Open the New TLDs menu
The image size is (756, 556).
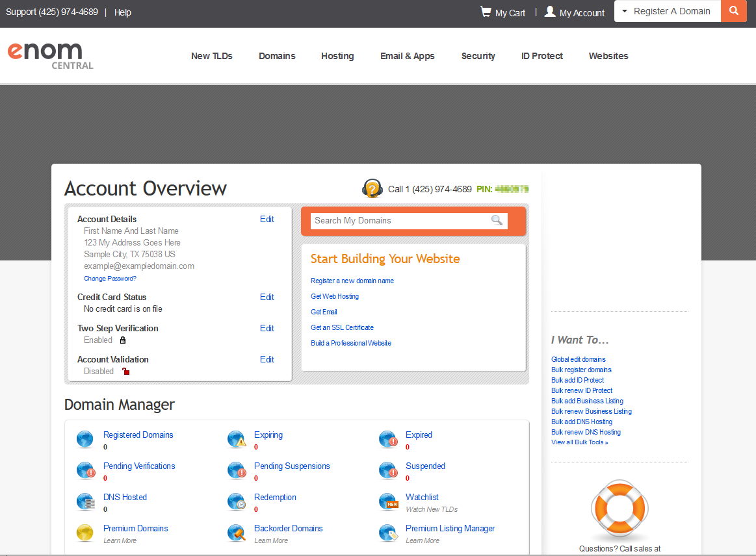click(212, 56)
